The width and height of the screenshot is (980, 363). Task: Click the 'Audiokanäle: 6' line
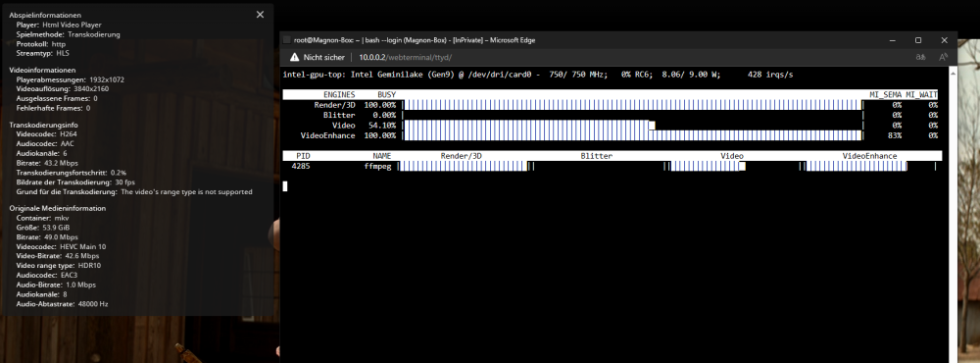pos(41,153)
